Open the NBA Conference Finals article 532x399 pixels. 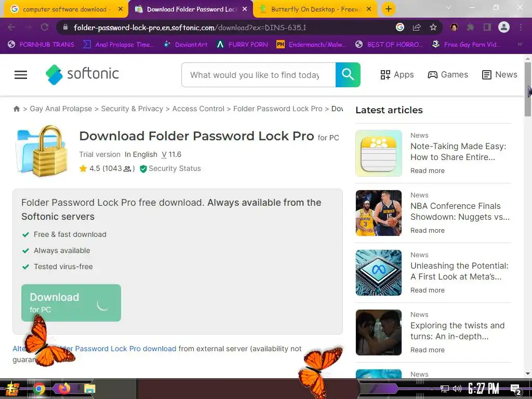coord(460,211)
